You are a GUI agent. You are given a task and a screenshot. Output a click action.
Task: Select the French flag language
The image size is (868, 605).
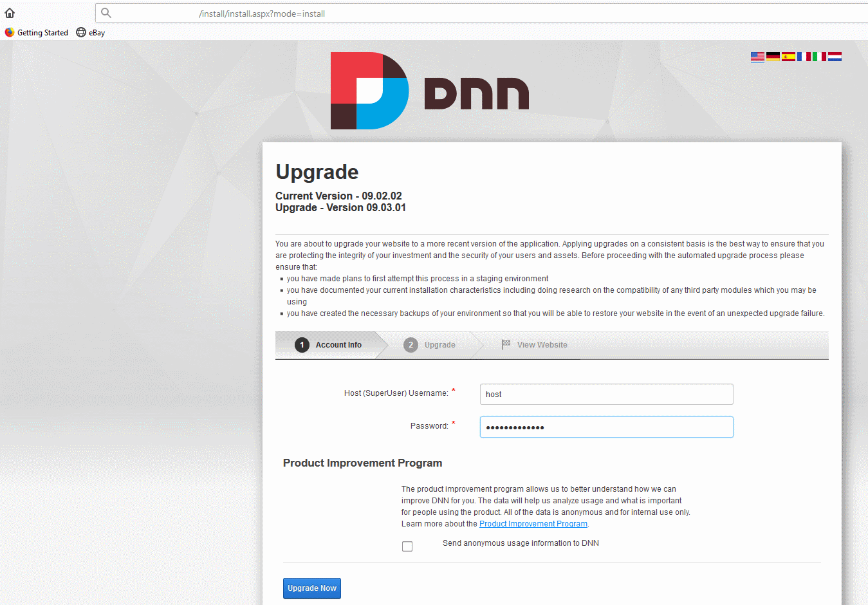(x=804, y=57)
